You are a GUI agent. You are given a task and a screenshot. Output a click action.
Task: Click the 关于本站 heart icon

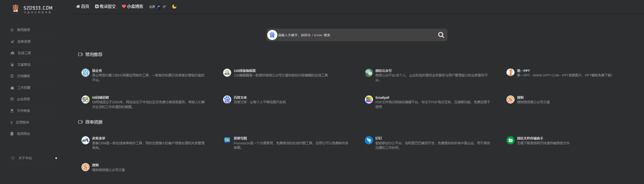tap(13, 158)
